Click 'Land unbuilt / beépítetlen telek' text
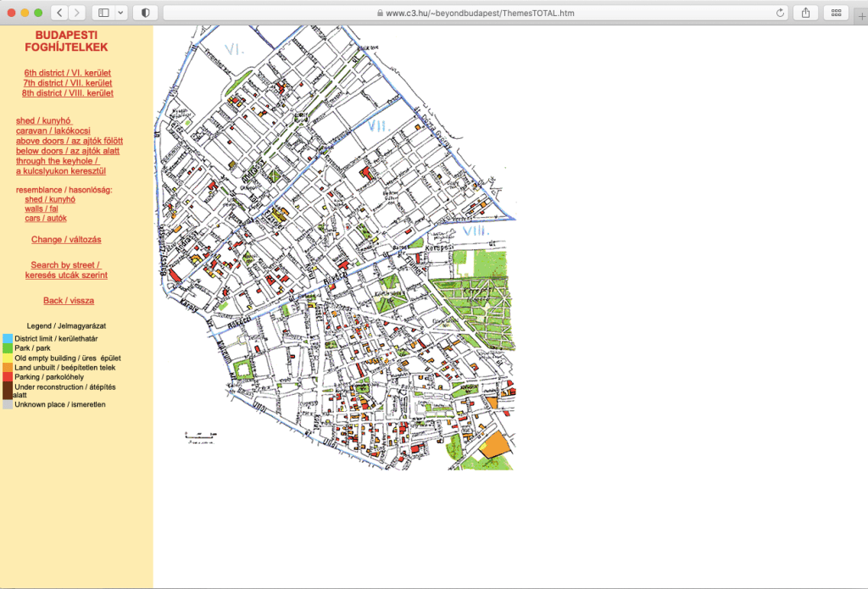 click(x=64, y=368)
